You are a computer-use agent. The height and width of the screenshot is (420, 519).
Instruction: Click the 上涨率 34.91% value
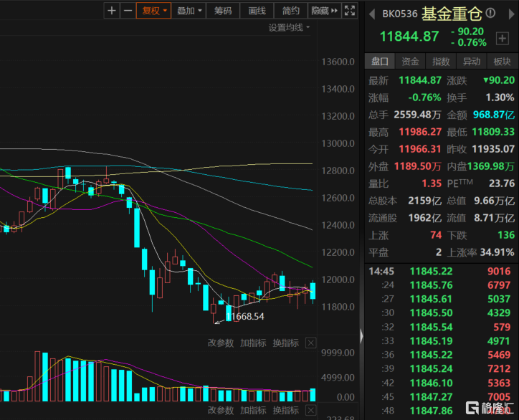click(x=497, y=252)
